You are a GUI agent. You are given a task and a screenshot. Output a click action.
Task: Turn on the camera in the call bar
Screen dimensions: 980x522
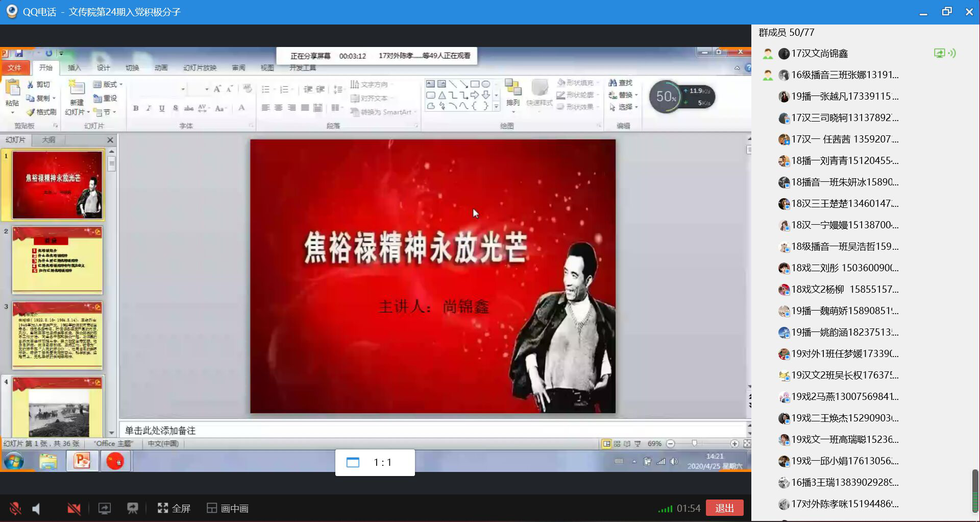click(x=74, y=508)
